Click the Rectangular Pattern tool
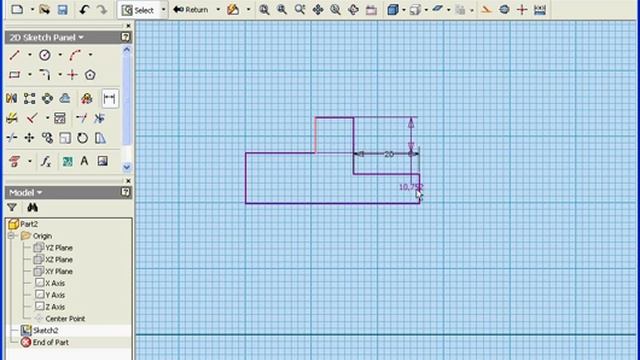This screenshot has height=360, width=640. 29,98
